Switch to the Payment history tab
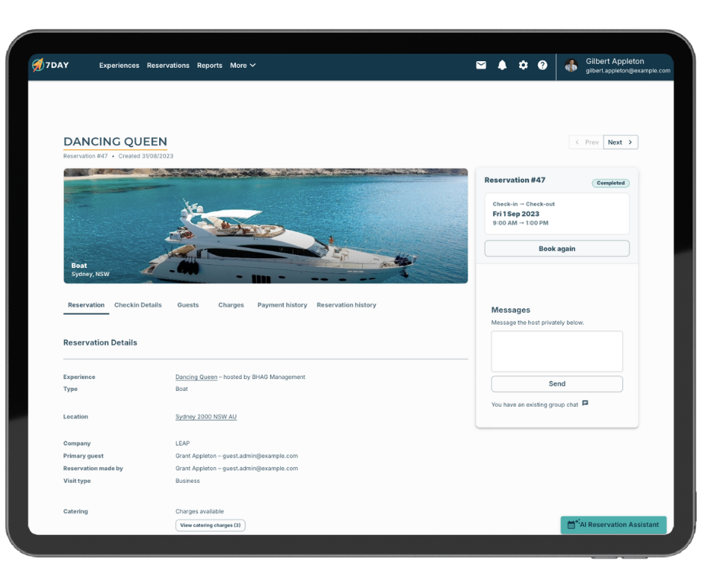This screenshot has width=702, height=588. pos(282,305)
